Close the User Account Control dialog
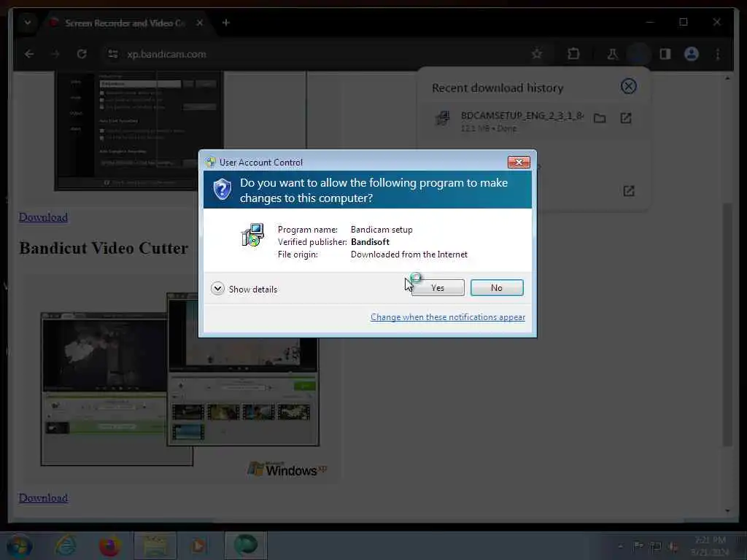Image resolution: width=747 pixels, height=560 pixels. point(519,163)
